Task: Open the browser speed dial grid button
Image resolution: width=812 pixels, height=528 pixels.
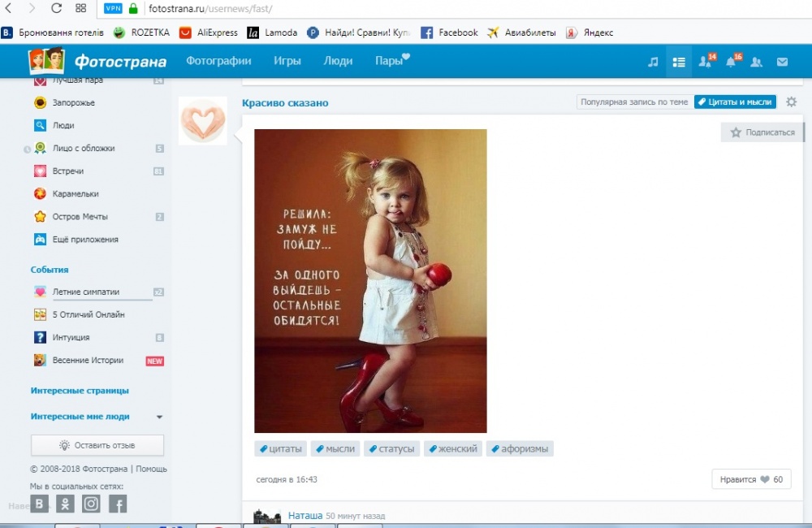Action: pos(80,8)
